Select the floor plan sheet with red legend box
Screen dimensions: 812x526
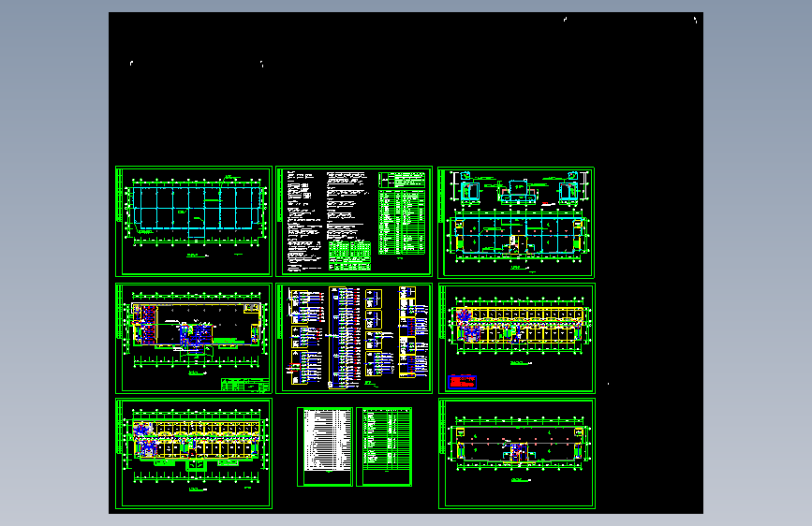(516, 339)
